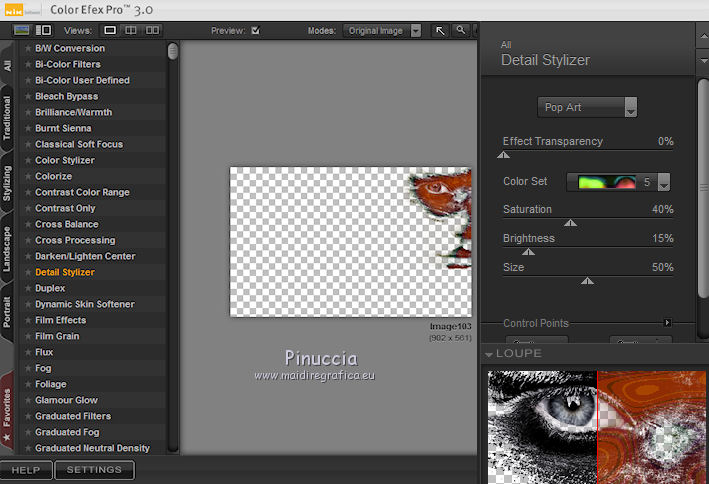
Task: Favorite the Film Grain filter star
Action: click(28, 336)
